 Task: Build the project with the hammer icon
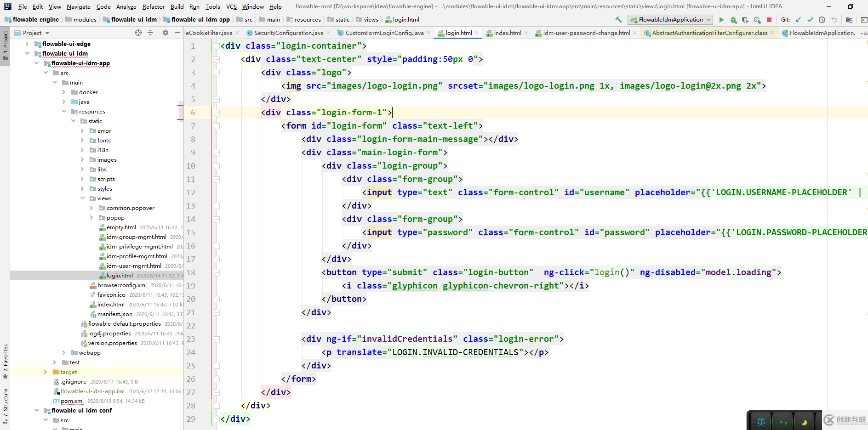click(618, 20)
